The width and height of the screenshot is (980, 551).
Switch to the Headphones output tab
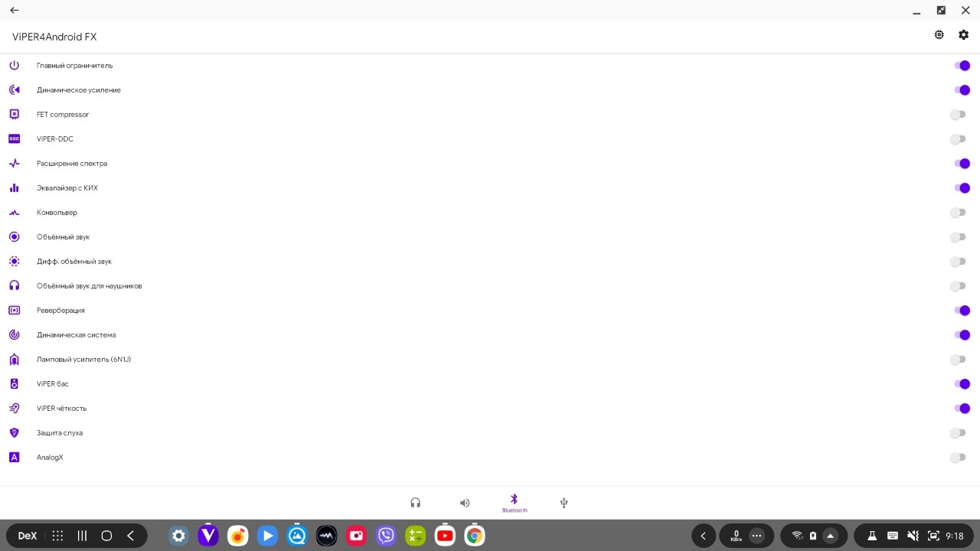pyautogui.click(x=416, y=503)
